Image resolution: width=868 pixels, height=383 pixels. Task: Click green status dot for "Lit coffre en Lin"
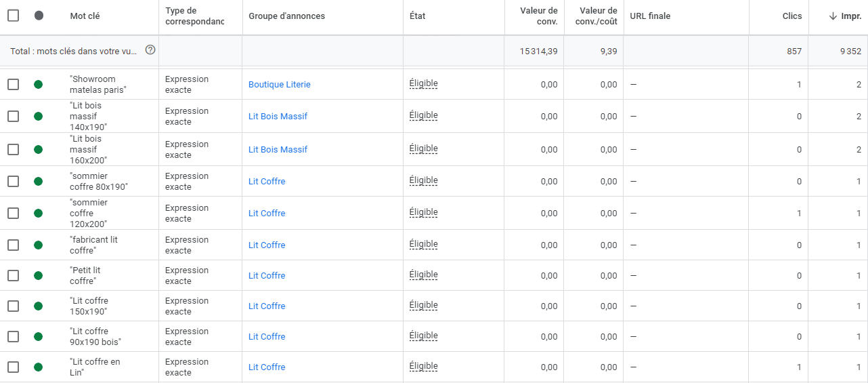(x=38, y=367)
